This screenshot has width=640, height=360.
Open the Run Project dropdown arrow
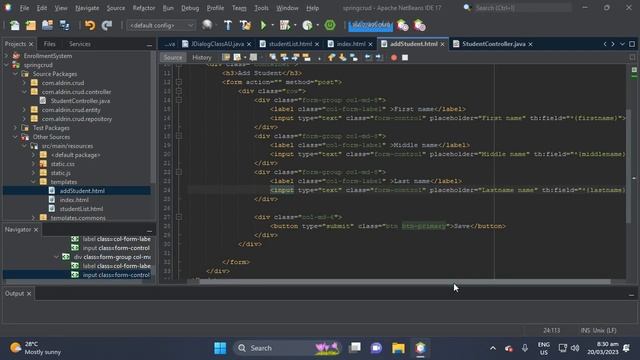(x=272, y=25)
